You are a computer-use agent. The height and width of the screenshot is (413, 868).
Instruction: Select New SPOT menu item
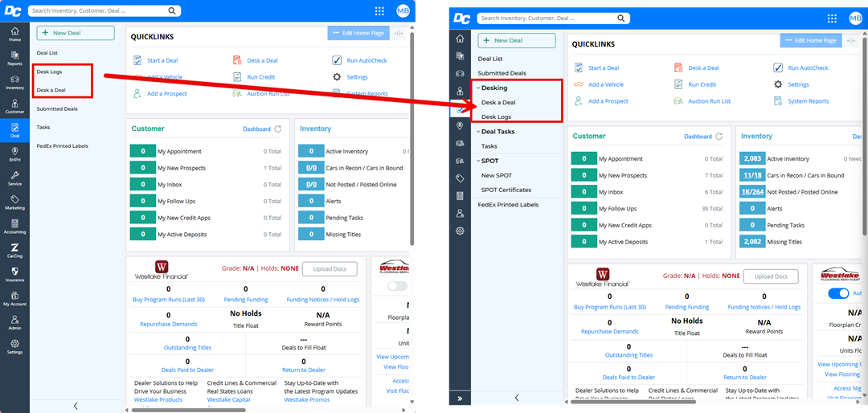tap(497, 175)
